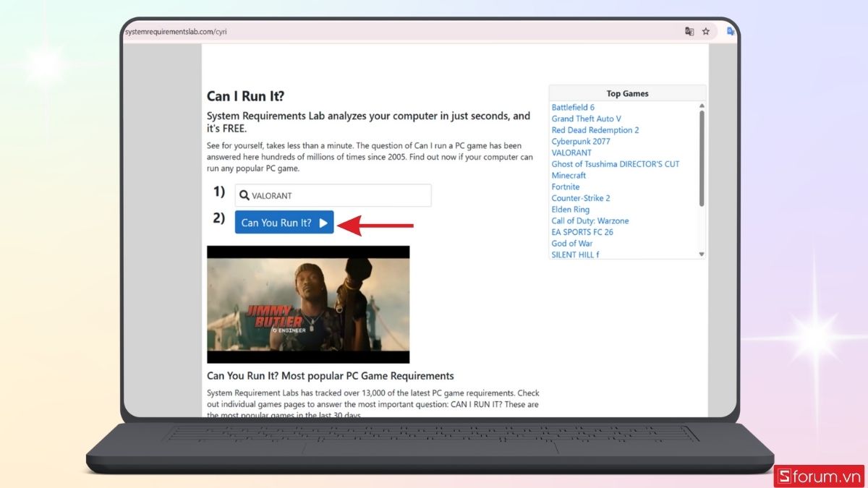This screenshot has height=488, width=868.
Task: Click the Top Games list scrollbar thumb
Action: pos(702,158)
